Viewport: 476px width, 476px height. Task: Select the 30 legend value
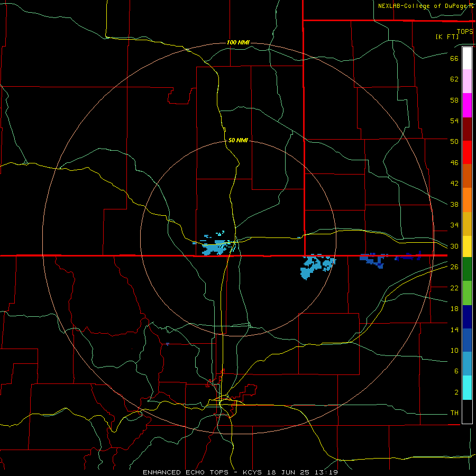click(454, 246)
